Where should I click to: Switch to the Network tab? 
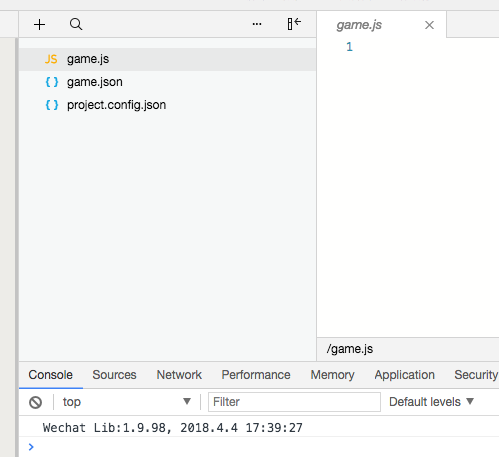point(179,375)
